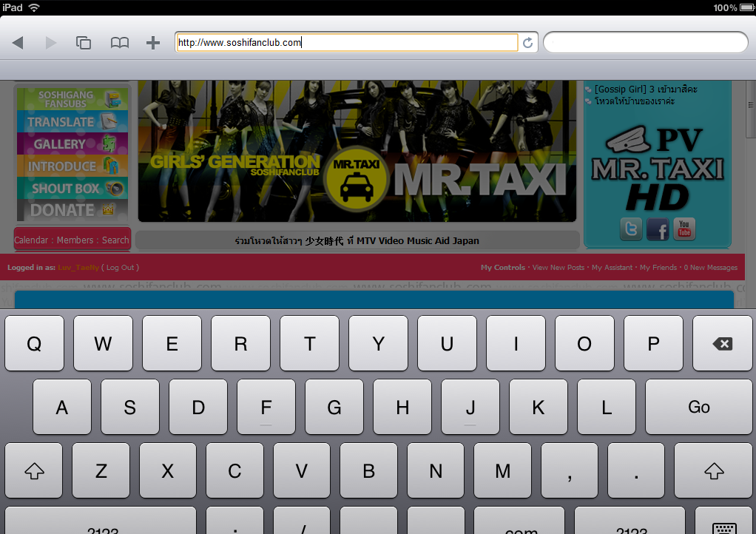
Task: Click the Calendar link
Action: pos(31,240)
